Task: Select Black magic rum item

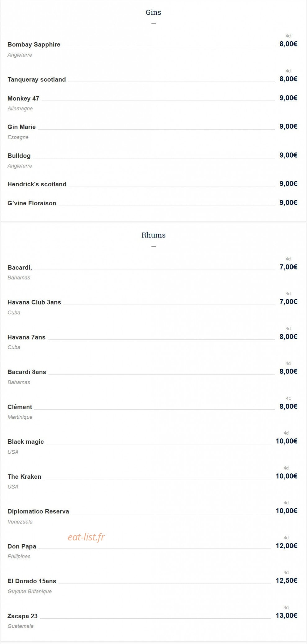Action: [x=25, y=442]
